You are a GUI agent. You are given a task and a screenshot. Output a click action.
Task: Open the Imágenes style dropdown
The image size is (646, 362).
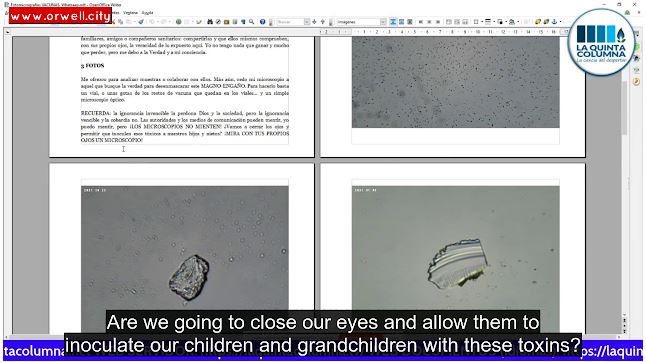(x=383, y=21)
